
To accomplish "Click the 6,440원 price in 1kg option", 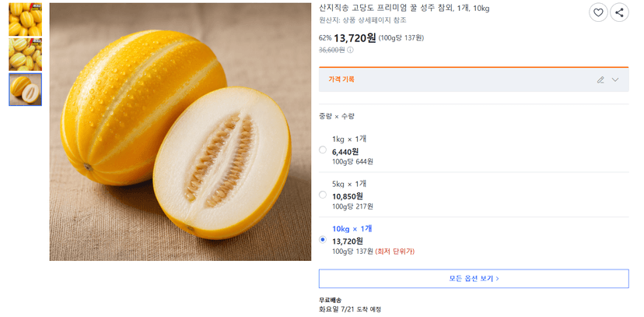I will coord(345,152).
